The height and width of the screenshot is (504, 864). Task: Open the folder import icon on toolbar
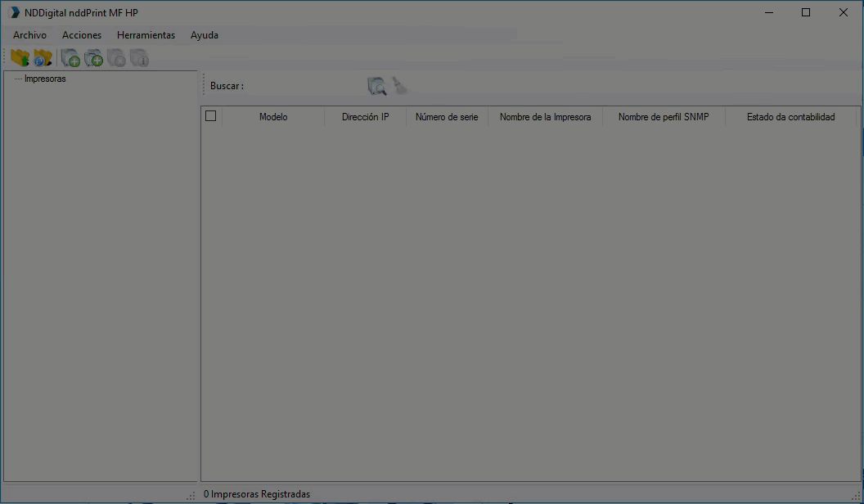(20, 57)
